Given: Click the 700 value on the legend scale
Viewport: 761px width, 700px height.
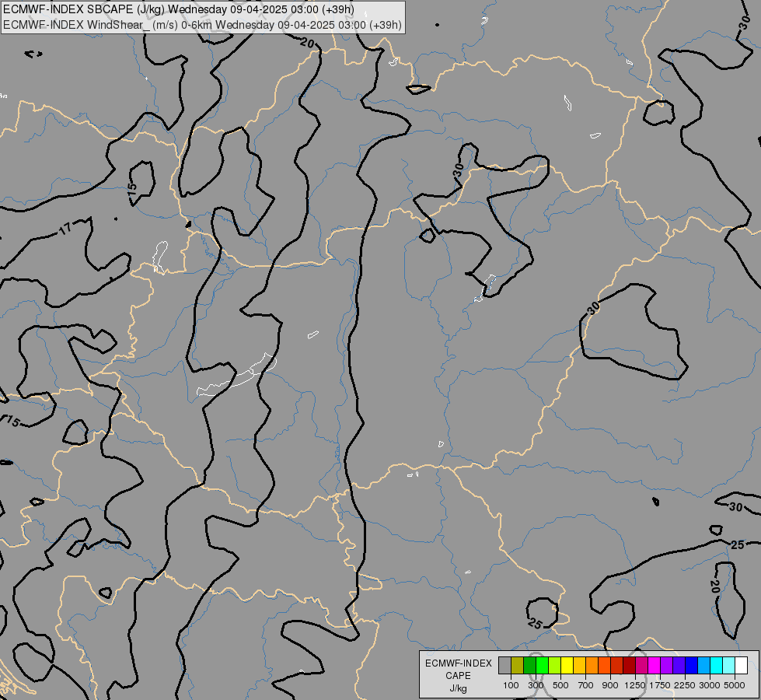Looking at the screenshot, I should coord(586,685).
